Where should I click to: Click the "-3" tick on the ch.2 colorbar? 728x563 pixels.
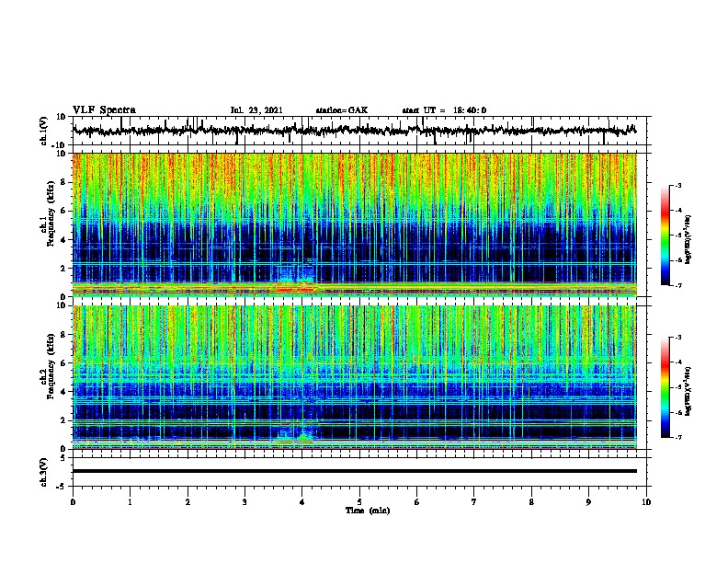tap(677, 338)
